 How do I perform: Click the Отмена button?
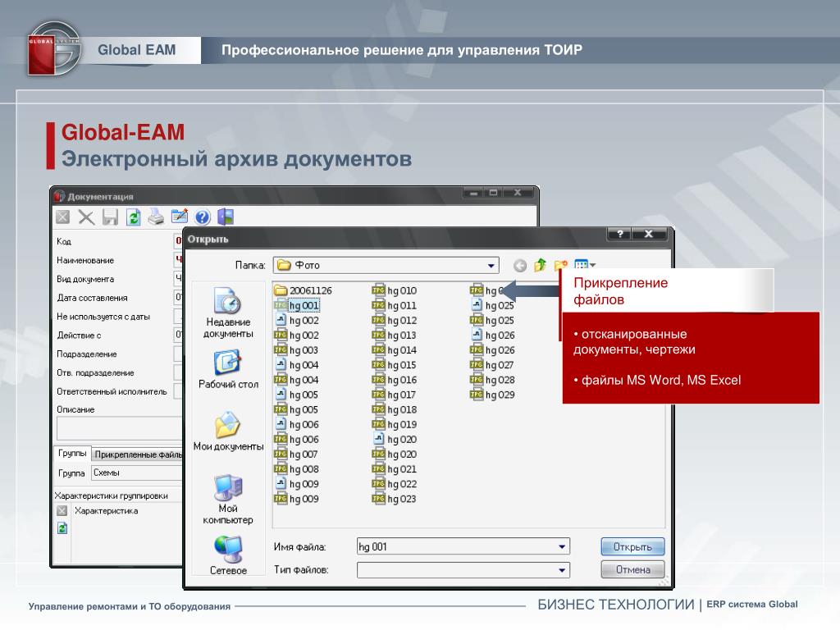632,569
